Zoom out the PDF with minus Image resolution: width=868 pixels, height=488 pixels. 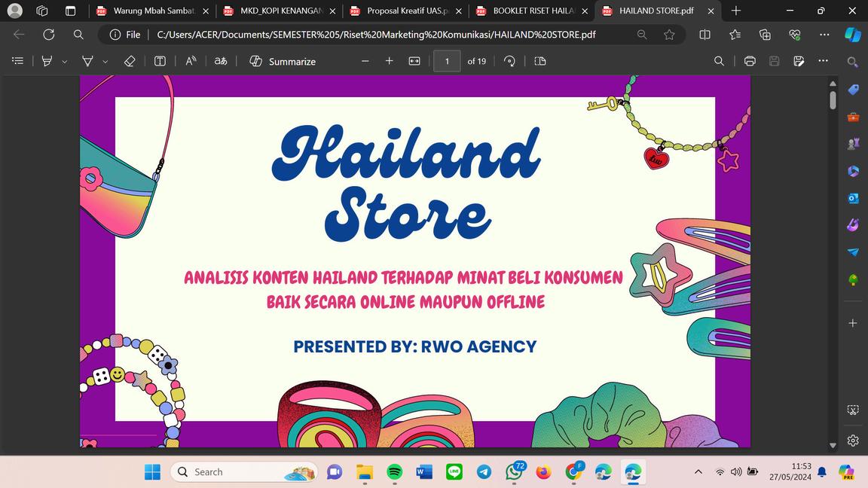pos(365,61)
